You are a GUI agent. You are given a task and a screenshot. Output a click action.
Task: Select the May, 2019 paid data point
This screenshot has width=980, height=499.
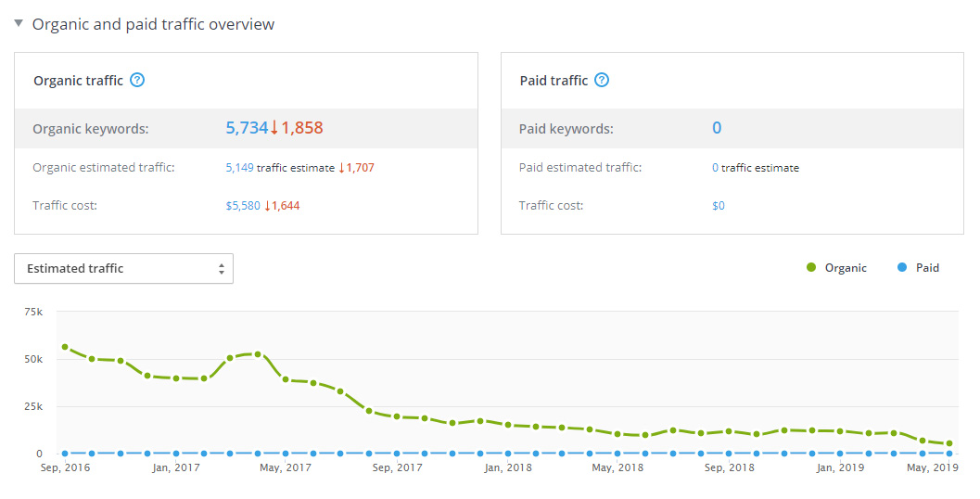(949, 454)
